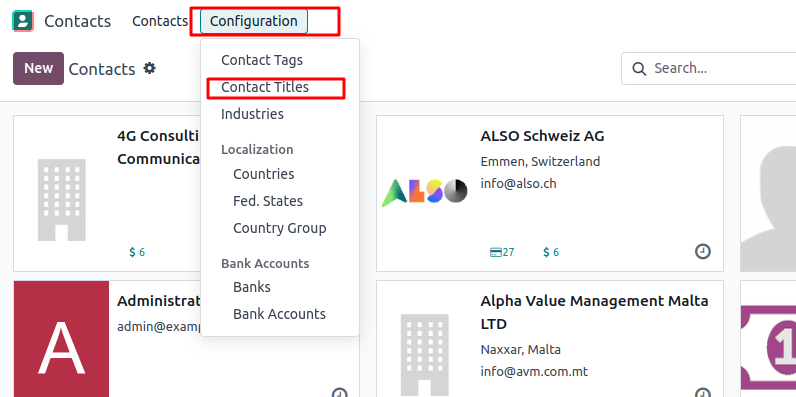Open the gear settings icon beside Contacts
The width and height of the screenshot is (796, 397).
point(149,68)
